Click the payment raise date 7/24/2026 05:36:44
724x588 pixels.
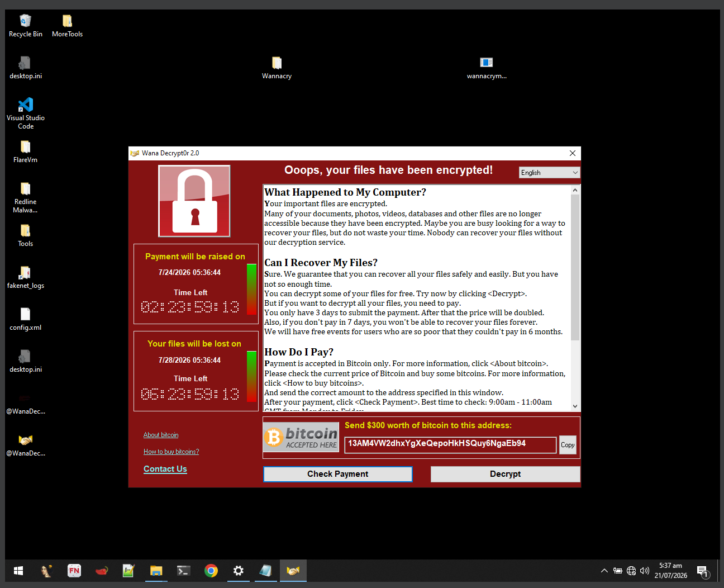pos(189,273)
